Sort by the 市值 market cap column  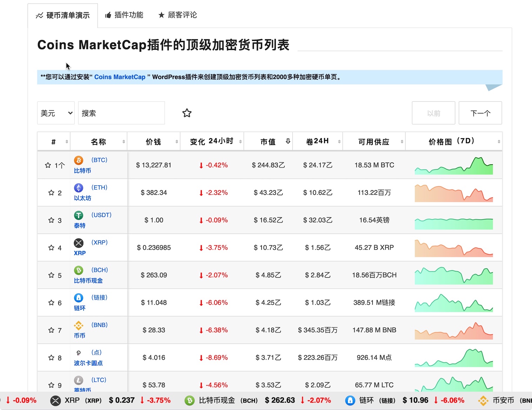point(268,141)
